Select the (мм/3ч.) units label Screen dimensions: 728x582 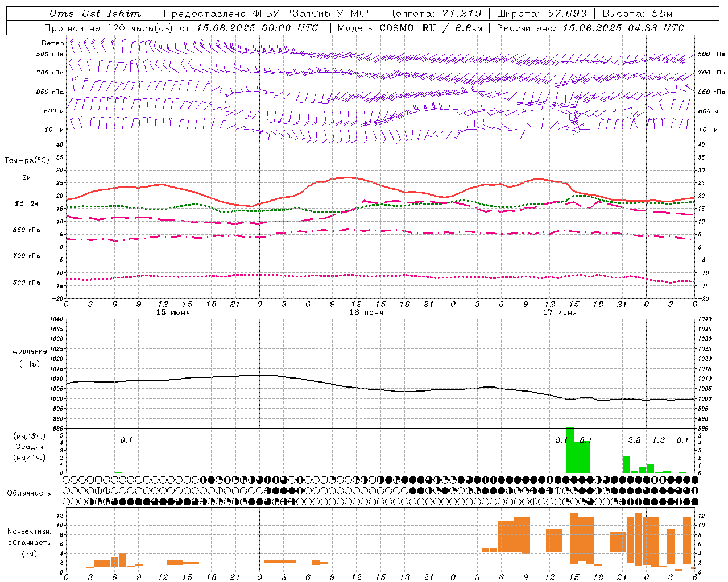(30, 436)
